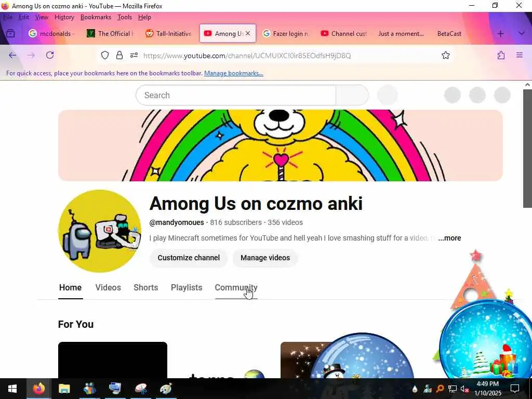Image resolution: width=532 pixels, height=399 pixels.
Task: Click the Firefox taskbar icon
Action: click(38, 389)
